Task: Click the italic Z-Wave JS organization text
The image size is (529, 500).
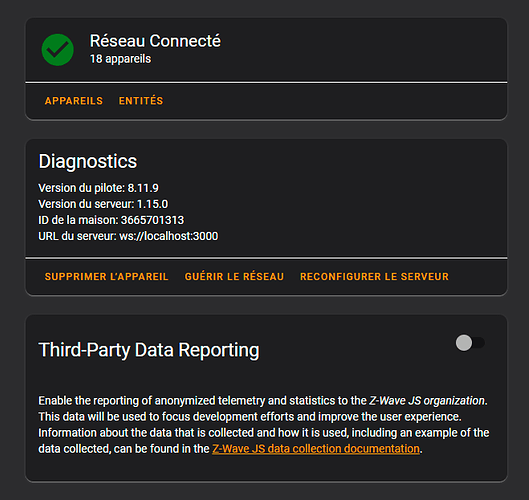Action: pos(427,400)
